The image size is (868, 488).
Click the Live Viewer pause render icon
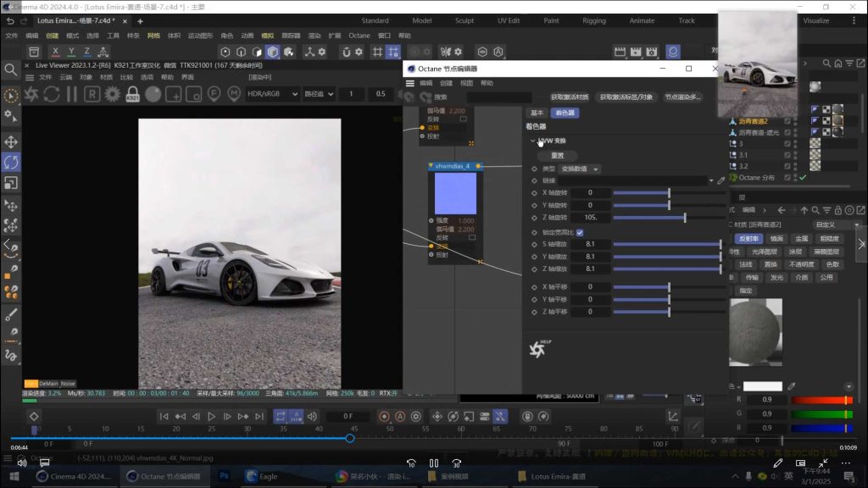pyautogui.click(x=71, y=94)
